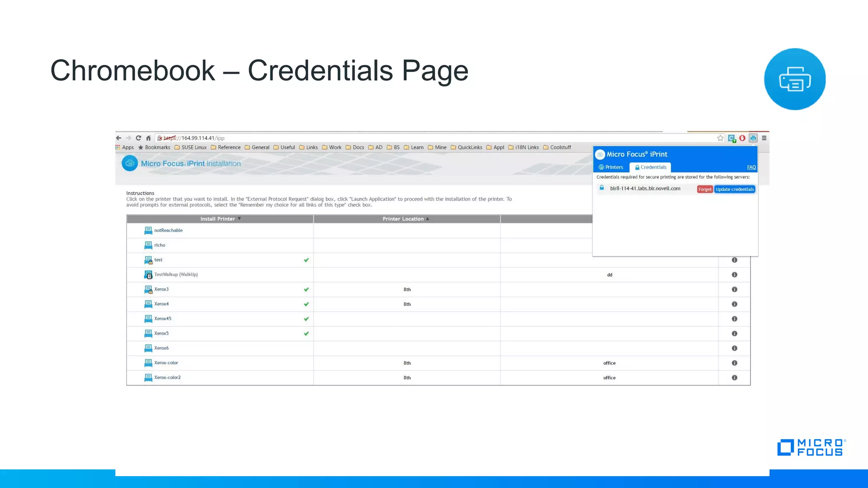Click the insecure https lock warning icon
Screen dimensions: 868x488
click(x=160, y=138)
